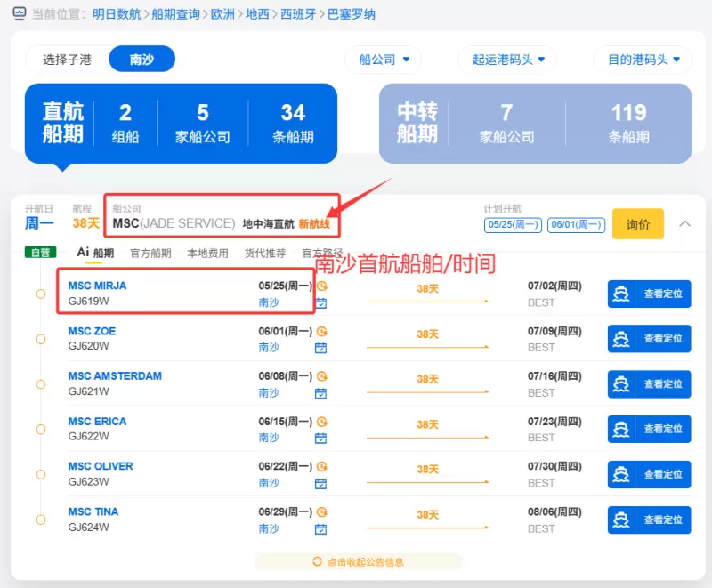Viewport: 712px width, 588px height.
Task: Select the 05/25(周一) planned sailing chip
Action: click(514, 224)
